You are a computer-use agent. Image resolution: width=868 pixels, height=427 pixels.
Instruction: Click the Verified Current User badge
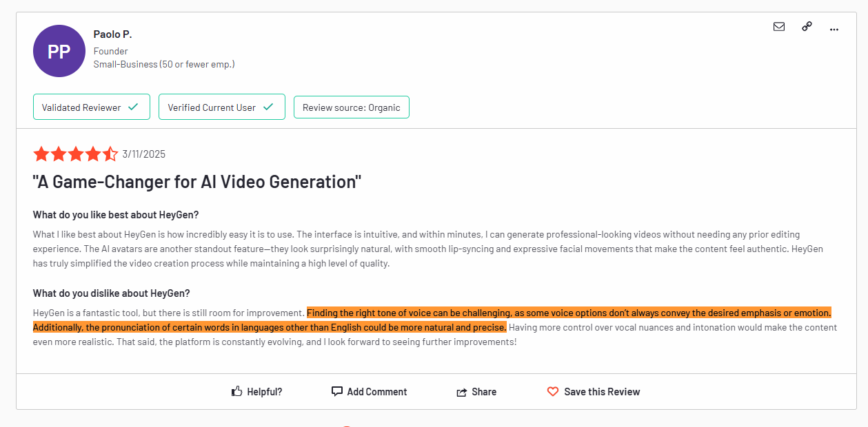[x=221, y=107]
